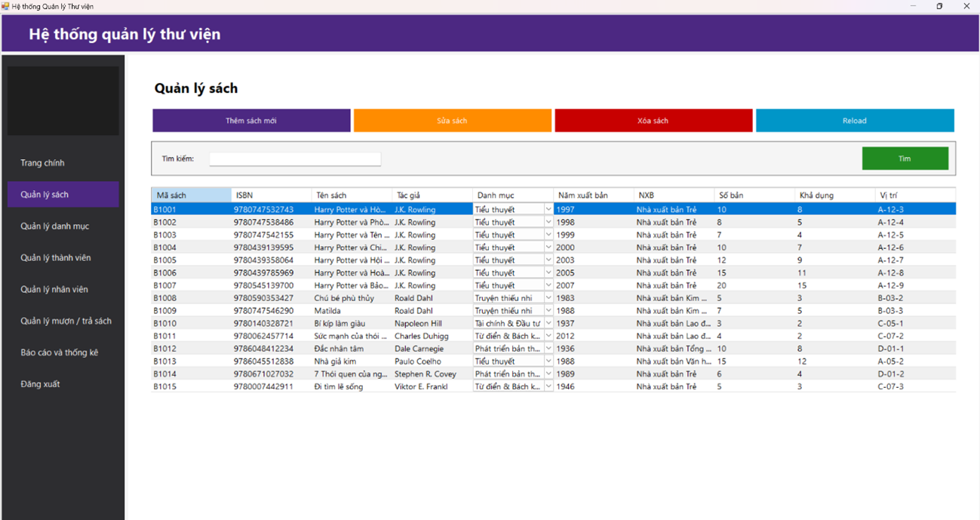Click the orange 'Sửa sách' button

tap(453, 121)
